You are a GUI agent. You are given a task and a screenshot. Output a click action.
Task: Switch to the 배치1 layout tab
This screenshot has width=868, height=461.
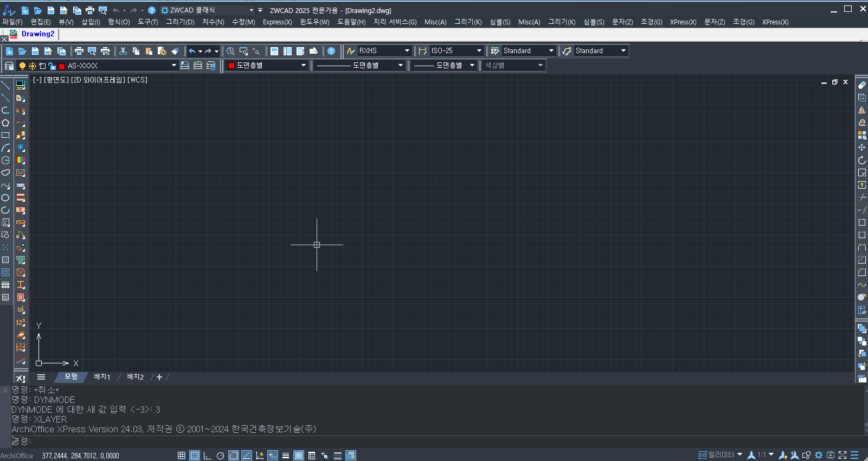pos(102,377)
